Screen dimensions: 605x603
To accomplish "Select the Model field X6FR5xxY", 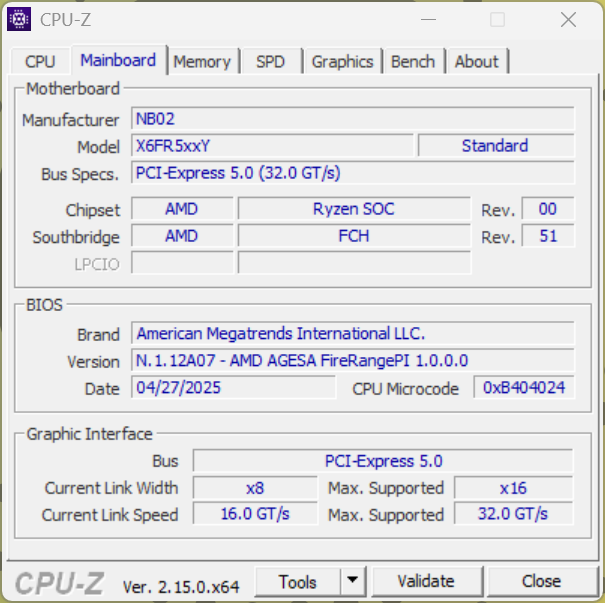I will 272,146.
